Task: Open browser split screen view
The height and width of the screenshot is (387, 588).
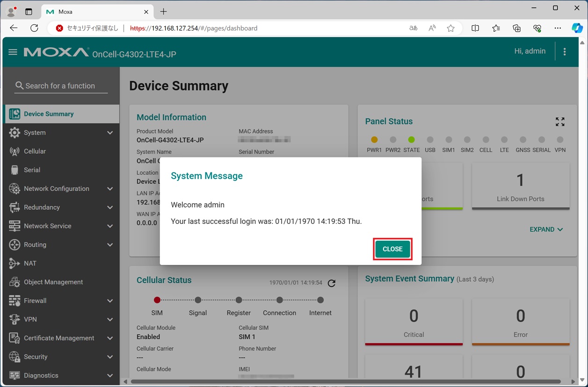Action: [475, 28]
